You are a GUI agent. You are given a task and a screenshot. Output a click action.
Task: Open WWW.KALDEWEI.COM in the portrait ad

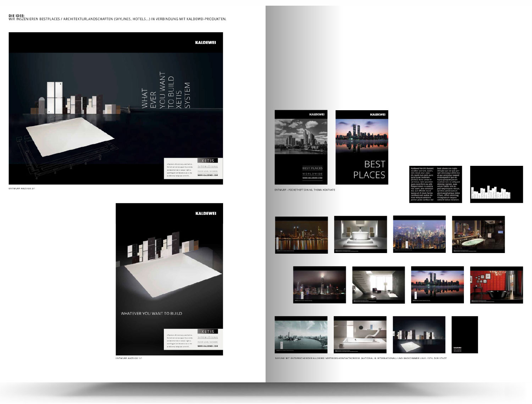point(207,346)
